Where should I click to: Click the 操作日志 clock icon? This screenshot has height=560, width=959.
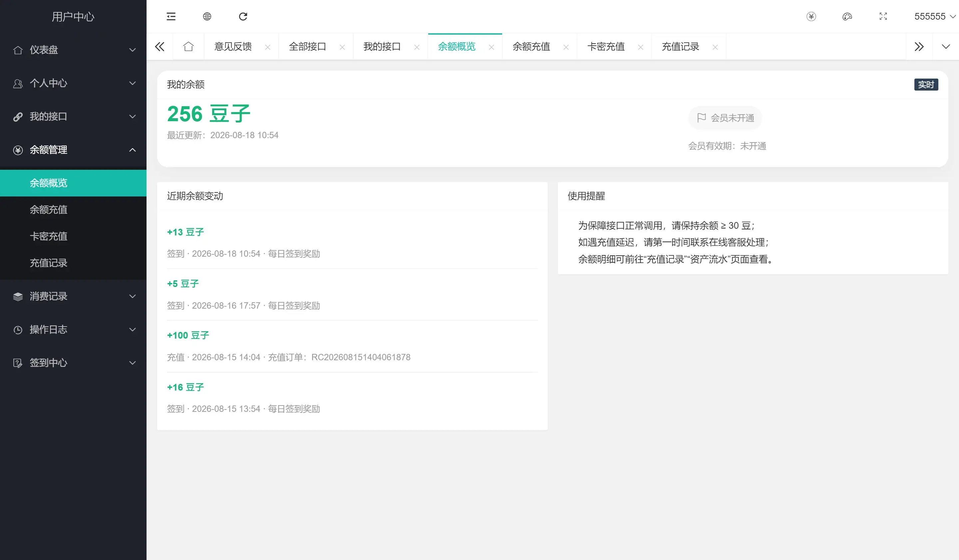(x=18, y=330)
